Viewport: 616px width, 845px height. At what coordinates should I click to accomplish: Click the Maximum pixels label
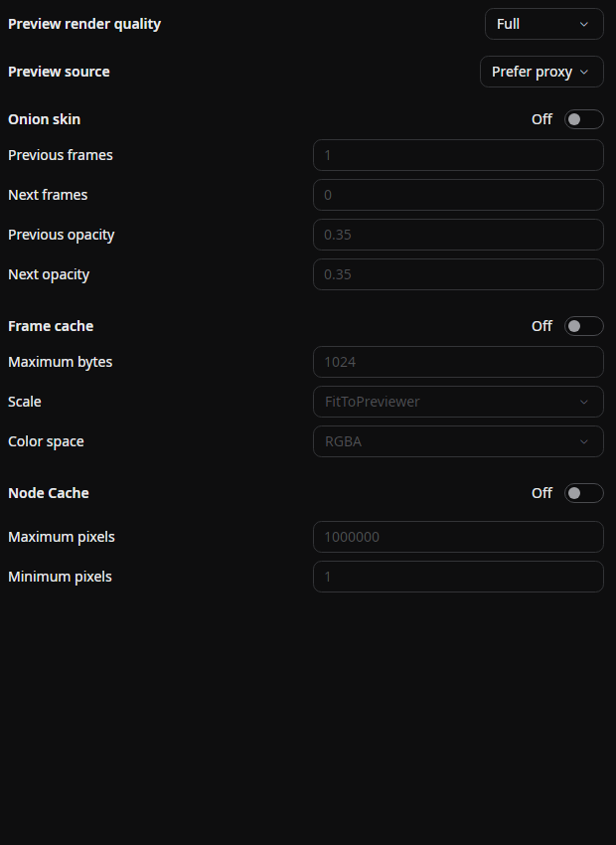[62, 537]
